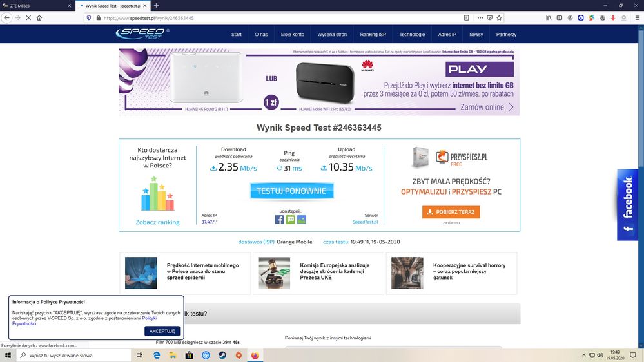Image resolution: width=644 pixels, height=362 pixels.
Task: Open Firefox account icon
Action: tap(570, 18)
